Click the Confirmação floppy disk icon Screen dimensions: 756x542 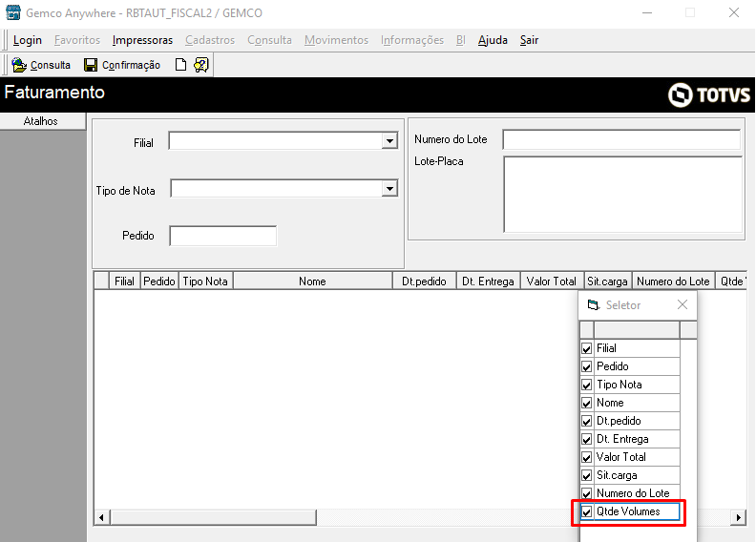(91, 65)
